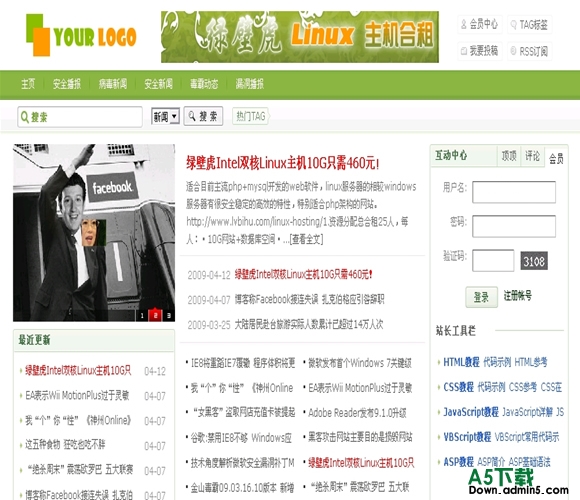The height and width of the screenshot is (500, 580).
Task: Open 2009-04-07 博客称Facebook接连失误 article
Action: pyautogui.click(x=309, y=299)
